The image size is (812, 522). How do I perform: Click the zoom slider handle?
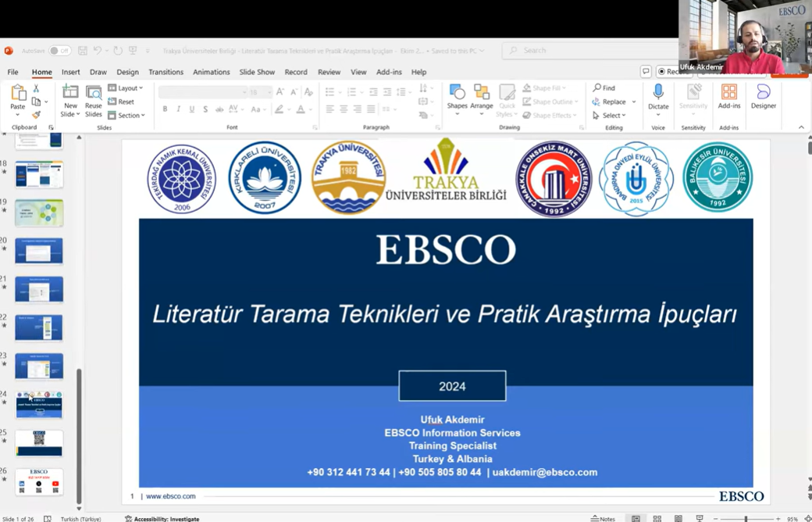pyautogui.click(x=746, y=518)
